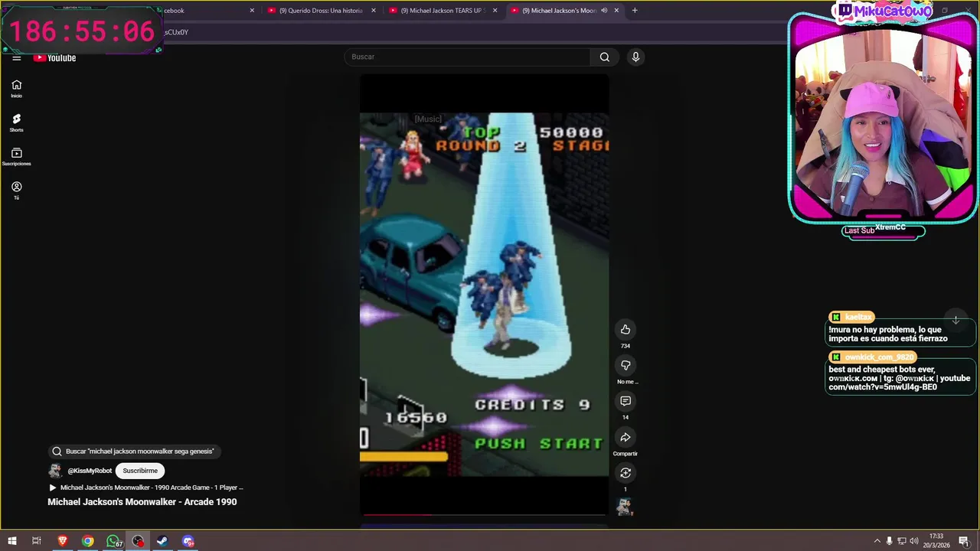This screenshot has width=980, height=551.
Task: Open Suscripciones in the YouTube sidebar
Action: click(x=16, y=157)
